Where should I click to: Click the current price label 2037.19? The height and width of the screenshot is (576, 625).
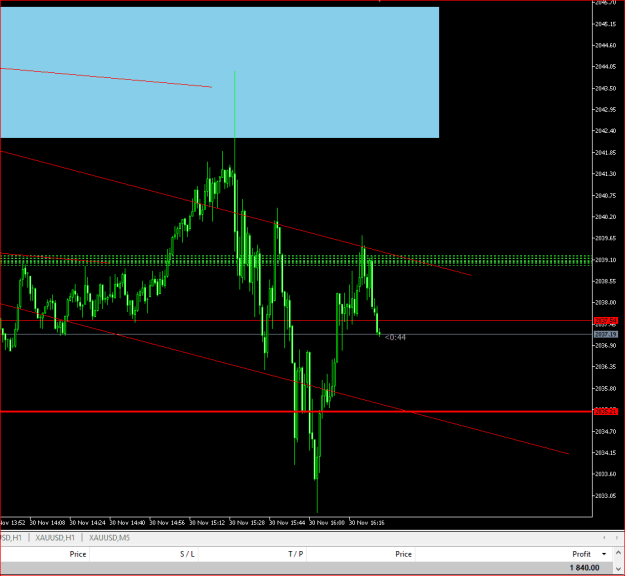click(606, 334)
